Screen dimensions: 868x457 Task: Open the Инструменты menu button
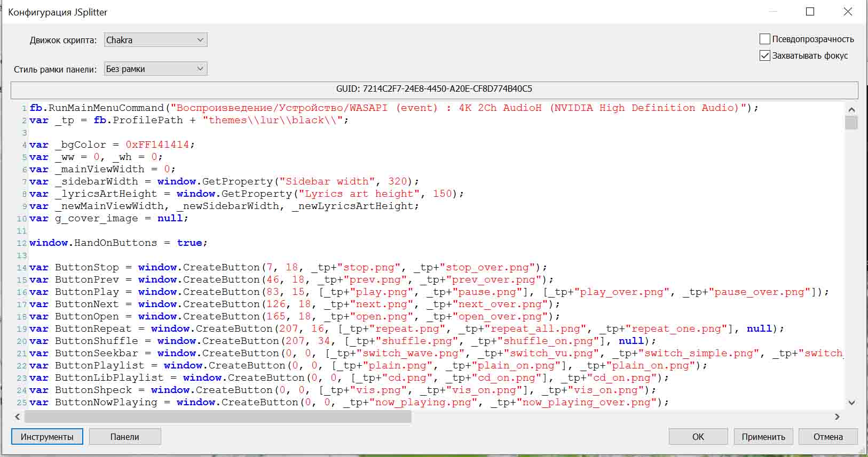pos(47,437)
